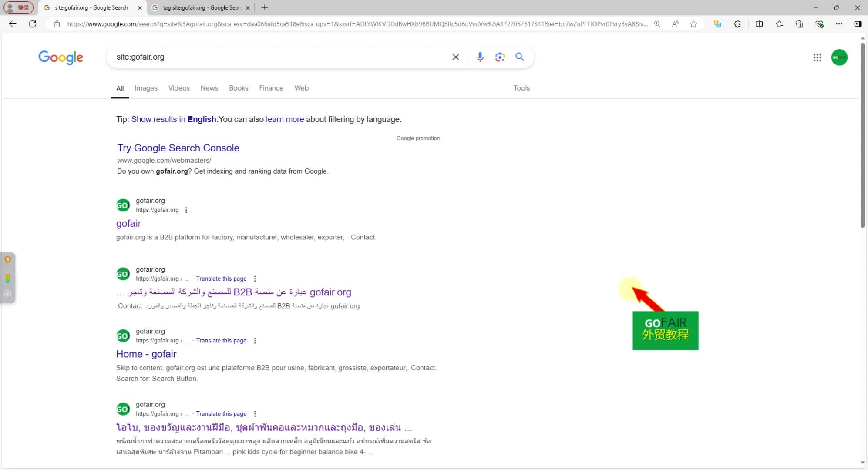This screenshot has height=470, width=868.
Task: Expand Tools filter options
Action: click(521, 88)
